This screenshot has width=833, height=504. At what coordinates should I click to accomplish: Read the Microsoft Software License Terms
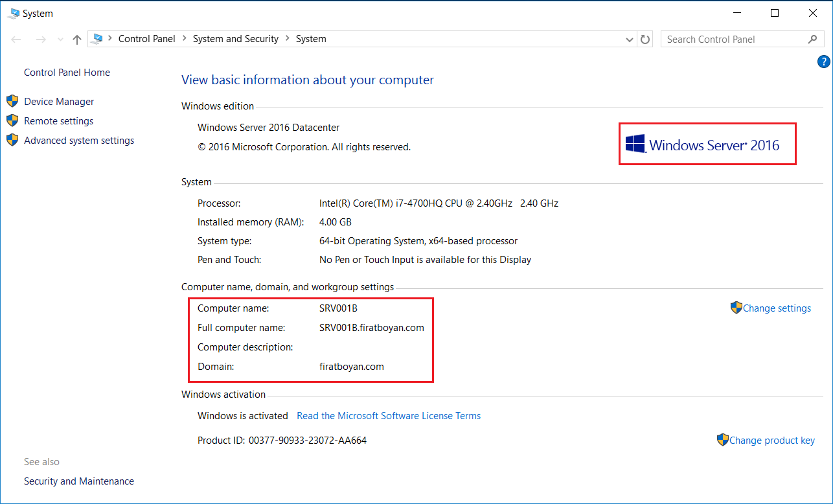click(389, 416)
